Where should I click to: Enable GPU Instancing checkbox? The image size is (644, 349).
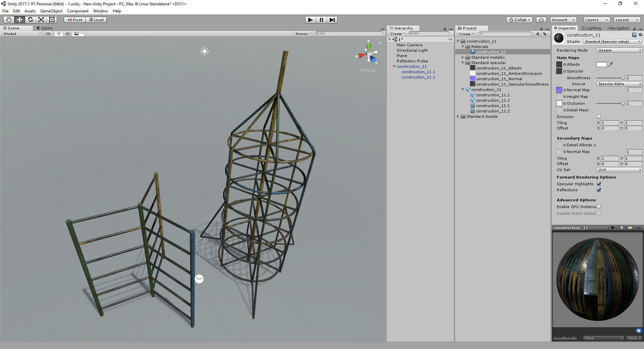click(599, 207)
